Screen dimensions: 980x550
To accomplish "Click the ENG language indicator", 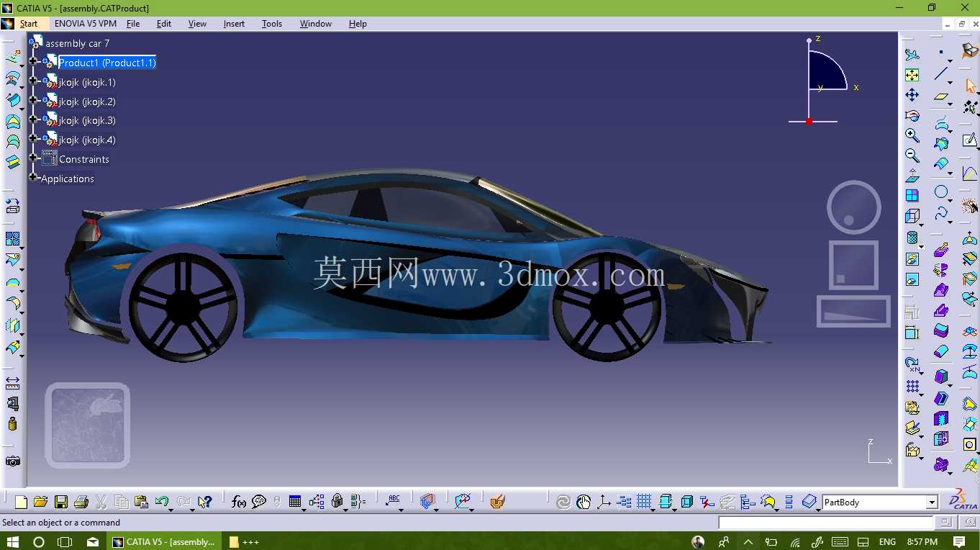I will tap(887, 541).
